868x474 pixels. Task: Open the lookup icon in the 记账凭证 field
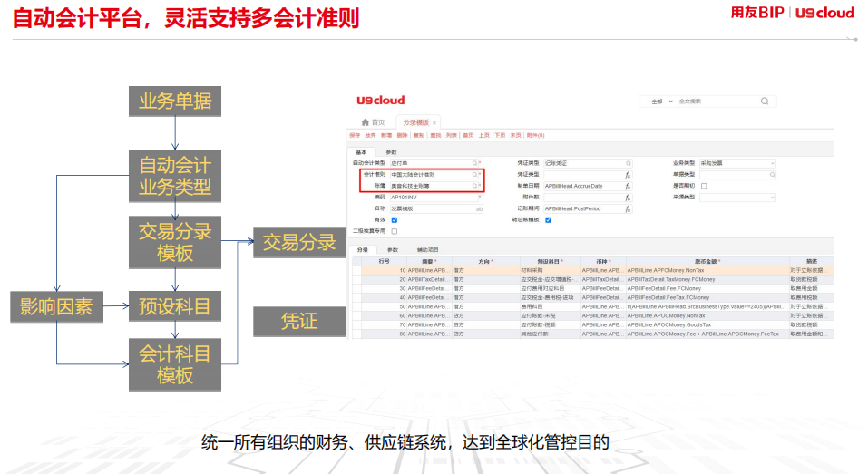(629, 163)
